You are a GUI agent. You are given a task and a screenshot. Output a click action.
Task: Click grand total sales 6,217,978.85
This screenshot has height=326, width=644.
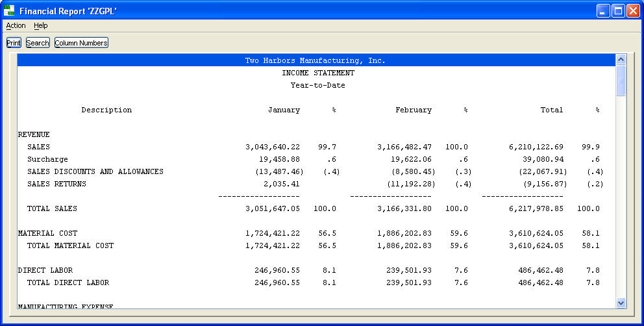[x=536, y=208]
